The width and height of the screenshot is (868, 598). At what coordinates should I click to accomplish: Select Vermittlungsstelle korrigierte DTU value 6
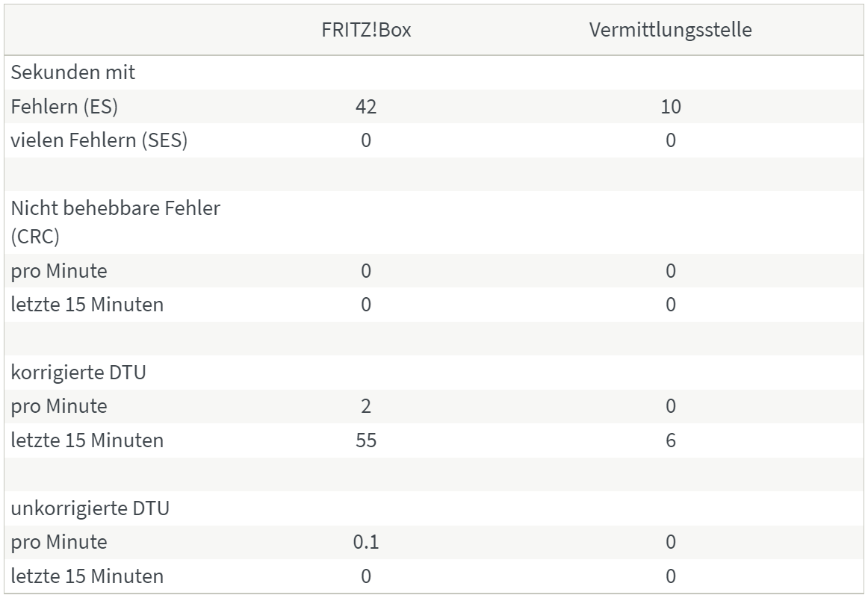[x=671, y=440]
